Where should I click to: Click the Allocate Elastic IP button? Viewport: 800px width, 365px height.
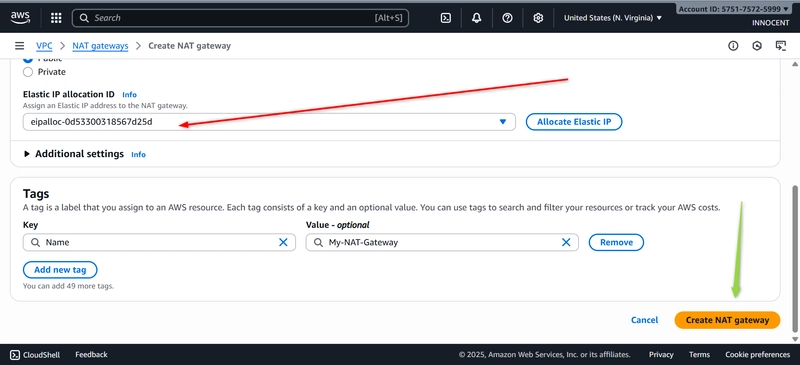[x=574, y=122]
